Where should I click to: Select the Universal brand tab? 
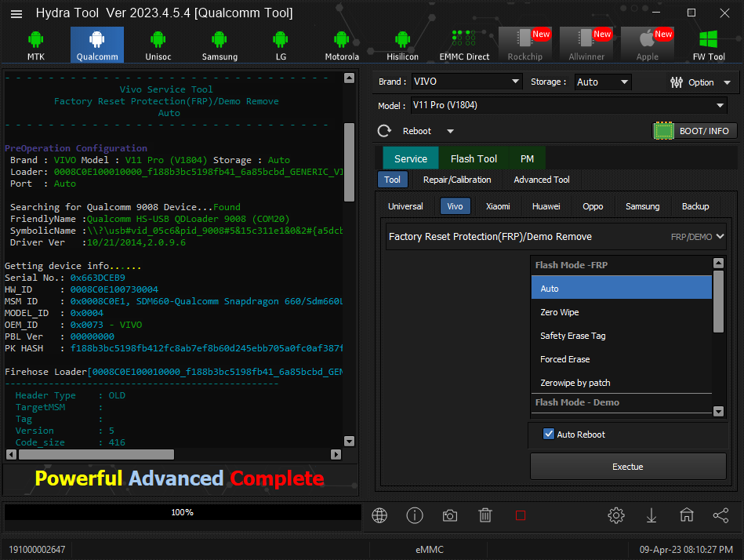405,206
